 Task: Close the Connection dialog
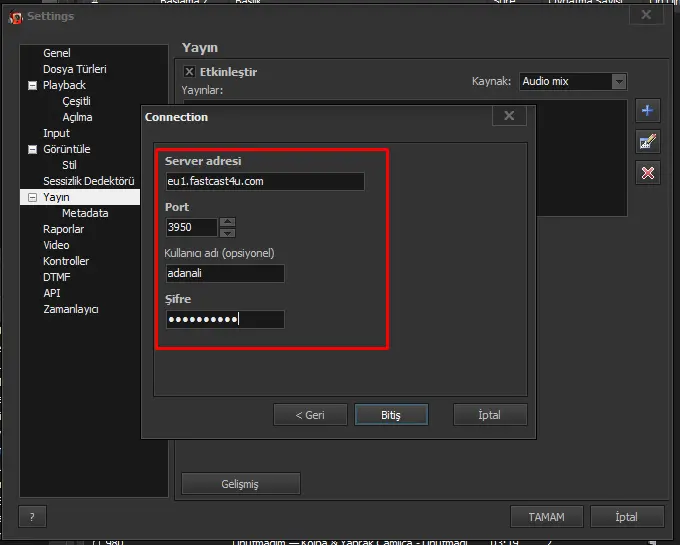pos(509,116)
